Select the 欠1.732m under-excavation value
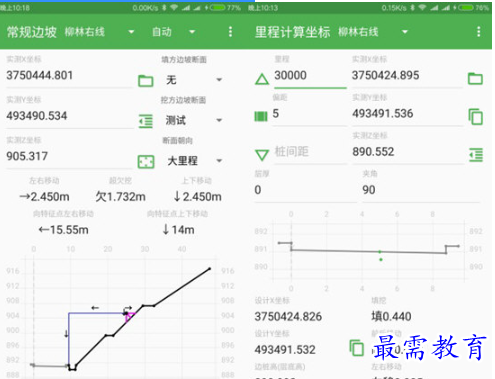Image resolution: width=495 pixels, height=379 pixels. [120, 197]
